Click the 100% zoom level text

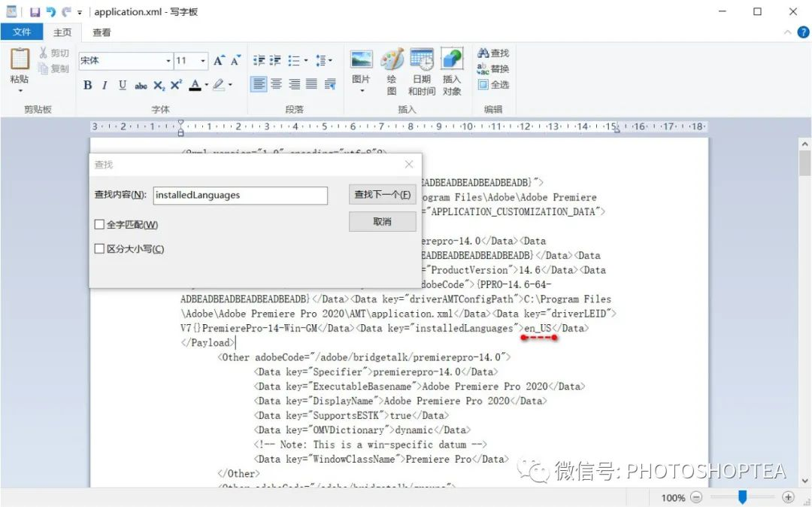click(673, 498)
